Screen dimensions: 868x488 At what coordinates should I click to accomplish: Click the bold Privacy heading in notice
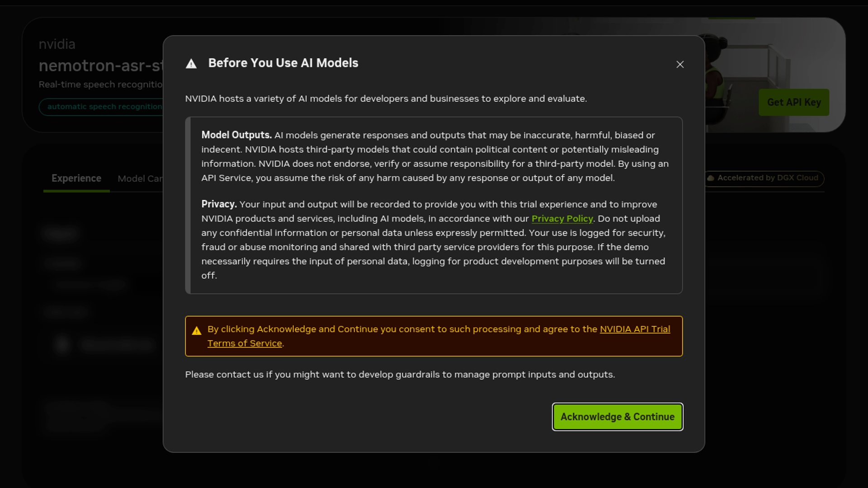pos(219,204)
